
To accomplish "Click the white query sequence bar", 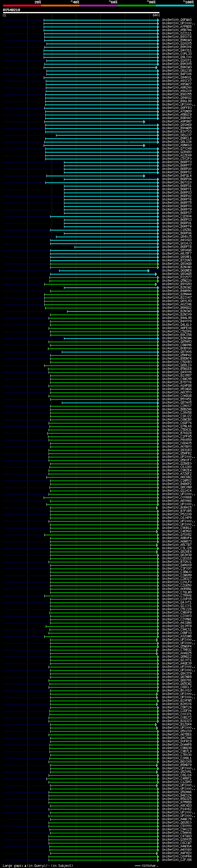I will 81,13.
